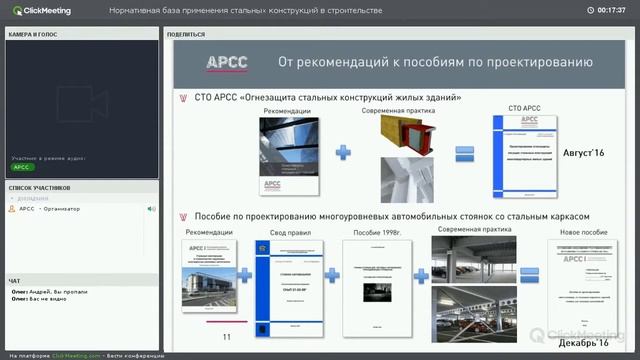
Task: Click the Пособие по проектированию heading text
Action: (x=392, y=216)
